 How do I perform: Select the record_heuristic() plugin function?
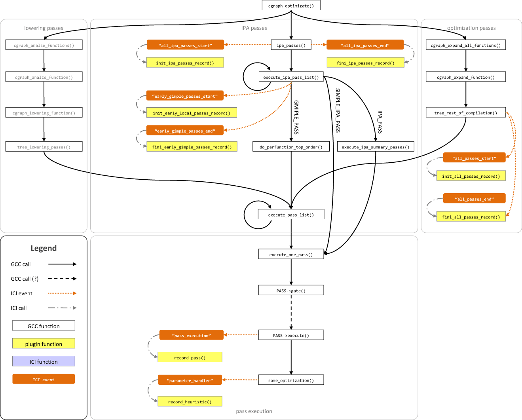(190, 401)
